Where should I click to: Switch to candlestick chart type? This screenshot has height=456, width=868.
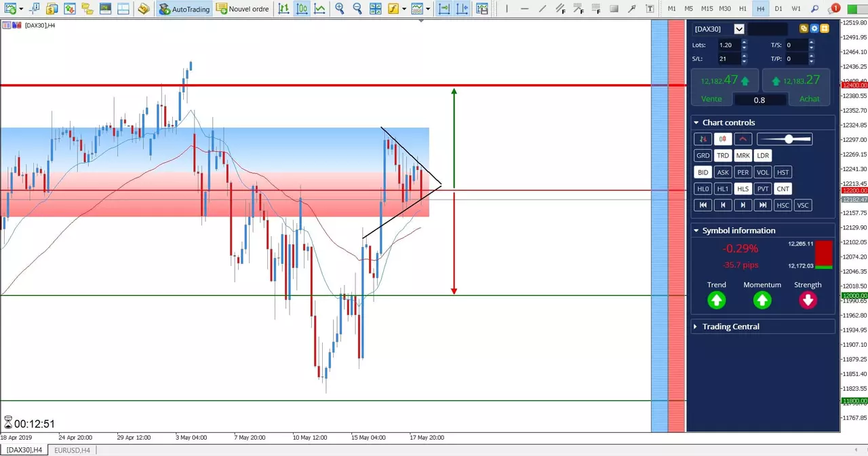tap(302, 9)
